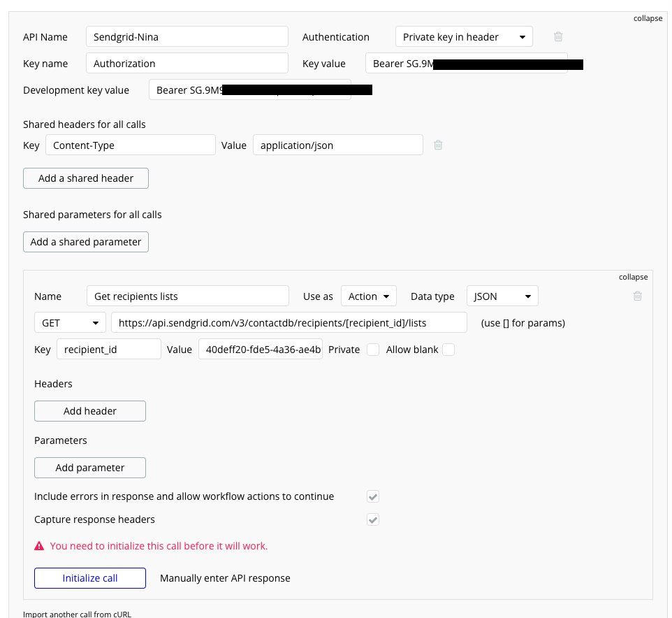Toggle the Private checkbox for recipient_id
672x618 pixels.
(373, 350)
